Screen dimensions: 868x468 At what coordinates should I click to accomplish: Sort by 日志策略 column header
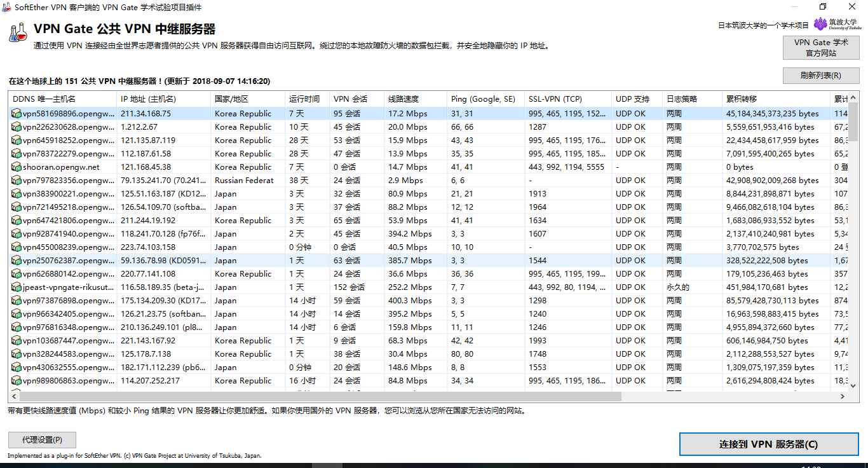point(692,99)
